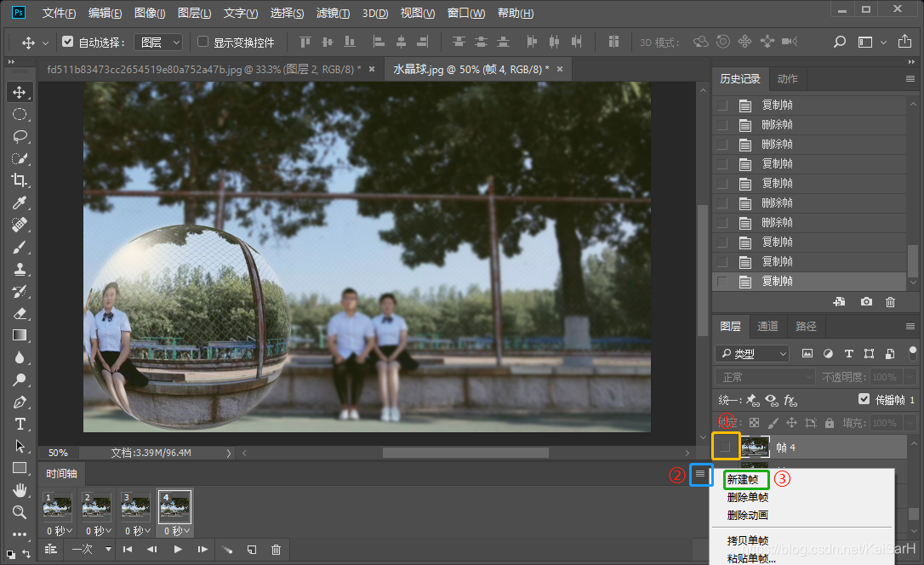Expand the status bar document info arrow

229,453
